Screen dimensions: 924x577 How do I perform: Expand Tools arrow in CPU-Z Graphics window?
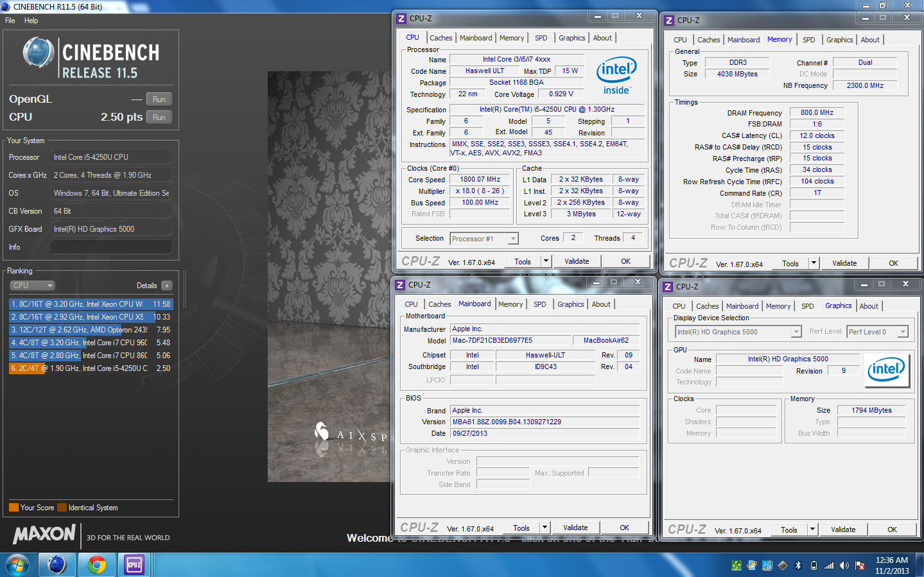click(x=812, y=530)
